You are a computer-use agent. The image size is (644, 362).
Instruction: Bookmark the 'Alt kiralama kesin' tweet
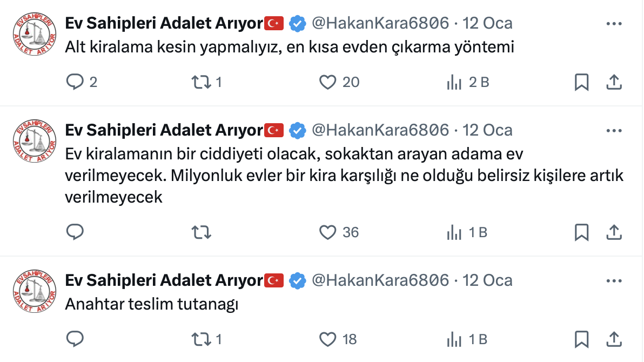[581, 82]
